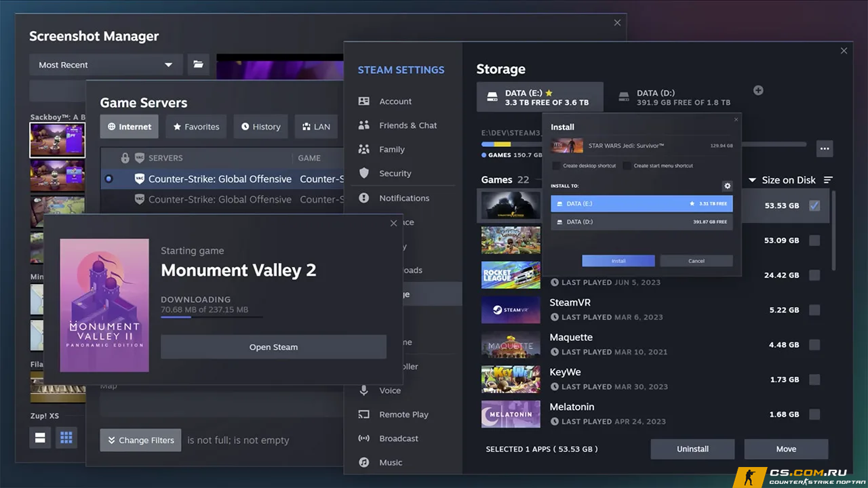Click DATA (D:) drive icon in Storage
868x488 pixels.
pyautogui.click(x=624, y=98)
